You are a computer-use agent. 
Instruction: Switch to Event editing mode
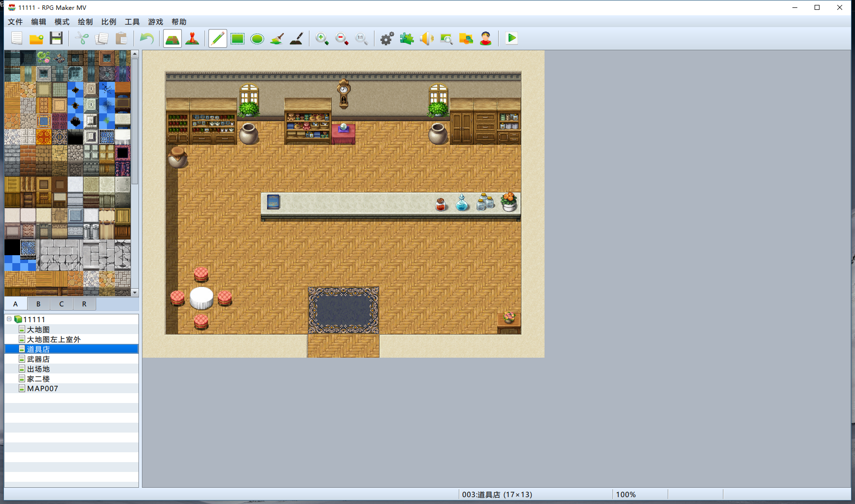192,38
